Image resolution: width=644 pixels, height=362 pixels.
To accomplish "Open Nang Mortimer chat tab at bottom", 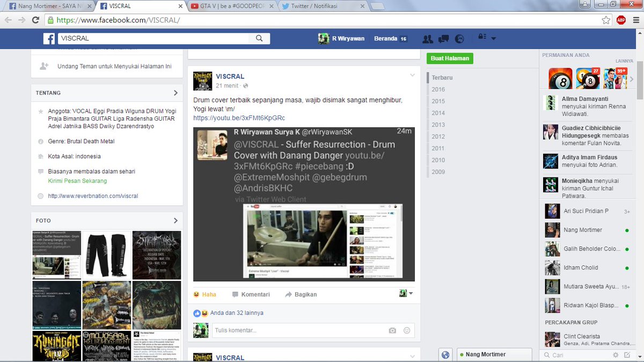I will click(494, 354).
